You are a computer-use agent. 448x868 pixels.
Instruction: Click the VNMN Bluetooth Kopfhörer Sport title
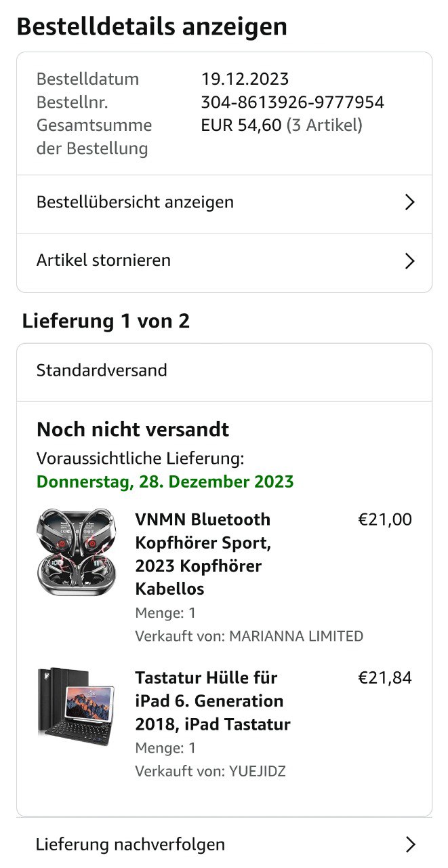[203, 553]
